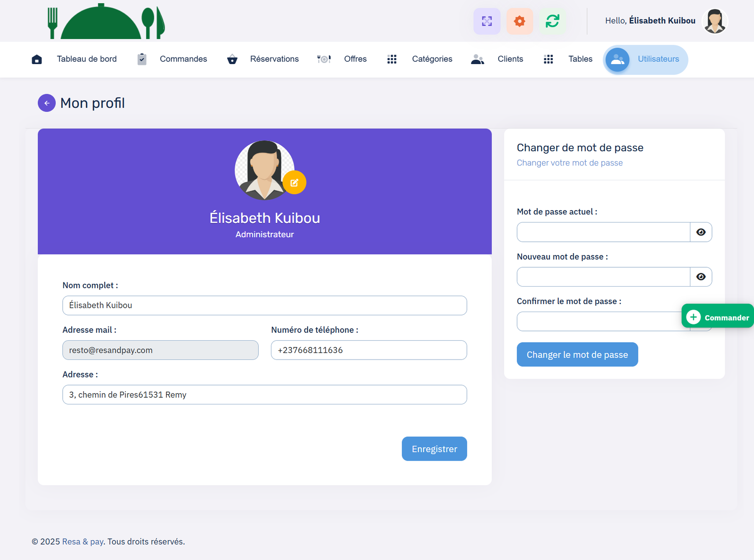Click the purple back arrow beside Mon profil
754x560 pixels.
pos(47,103)
